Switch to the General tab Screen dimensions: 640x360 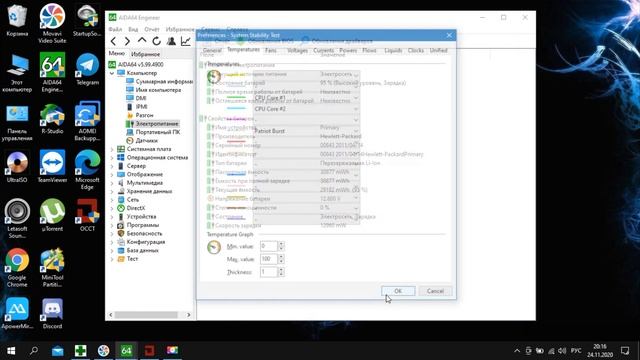click(212, 51)
